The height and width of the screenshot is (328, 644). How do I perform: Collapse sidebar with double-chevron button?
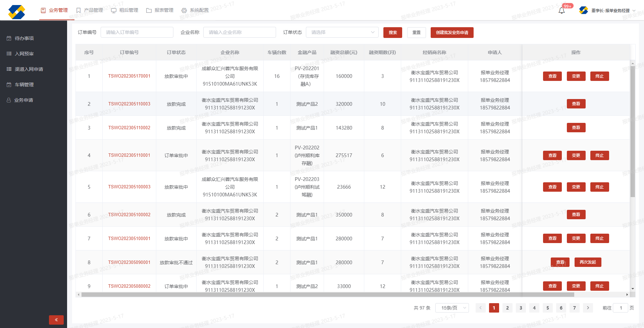coord(56,320)
